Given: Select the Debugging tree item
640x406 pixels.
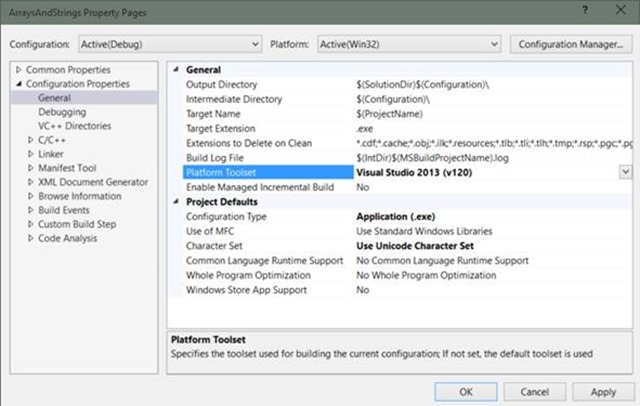Looking at the screenshot, I should click(61, 112).
